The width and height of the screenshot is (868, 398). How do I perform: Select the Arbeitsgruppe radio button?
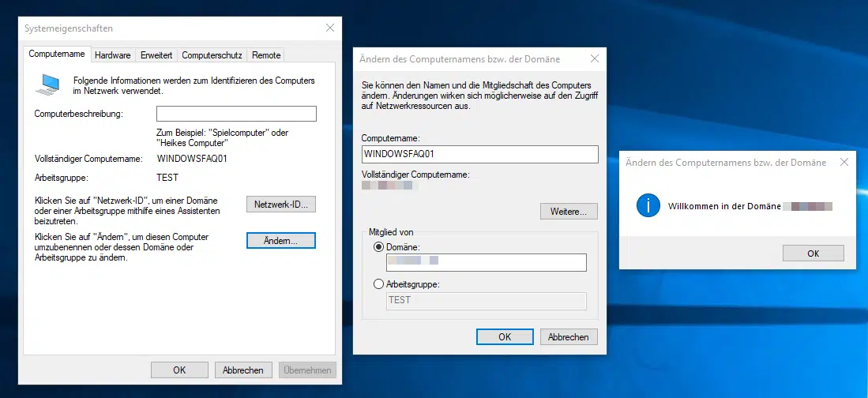tap(378, 284)
